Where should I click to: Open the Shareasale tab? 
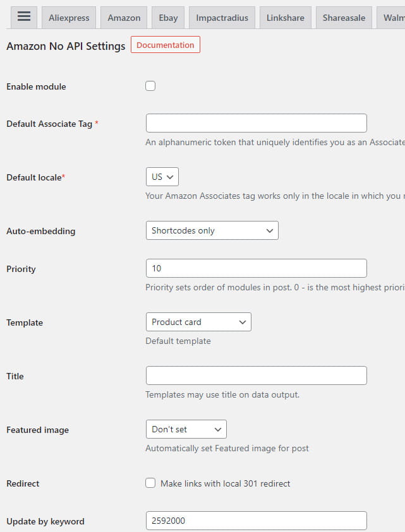pyautogui.click(x=344, y=18)
